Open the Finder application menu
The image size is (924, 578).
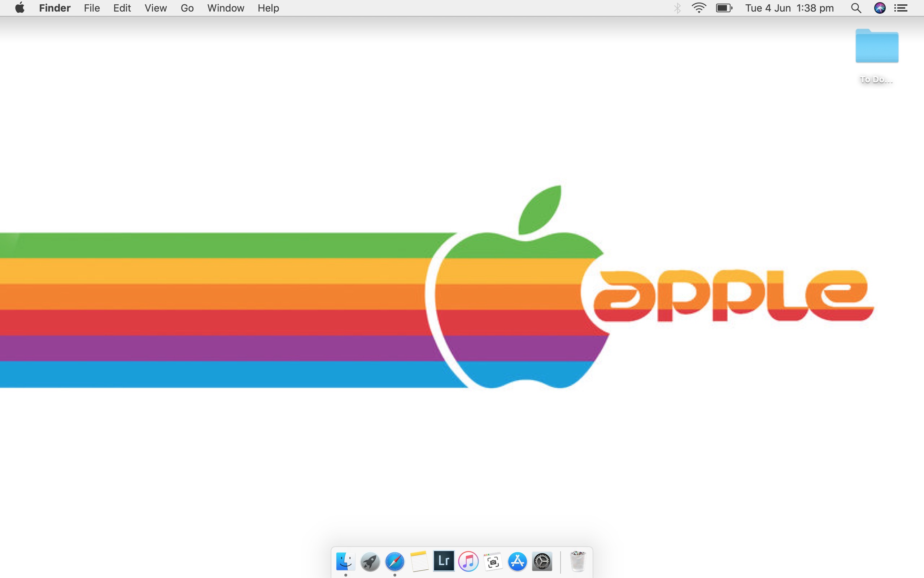(x=55, y=8)
